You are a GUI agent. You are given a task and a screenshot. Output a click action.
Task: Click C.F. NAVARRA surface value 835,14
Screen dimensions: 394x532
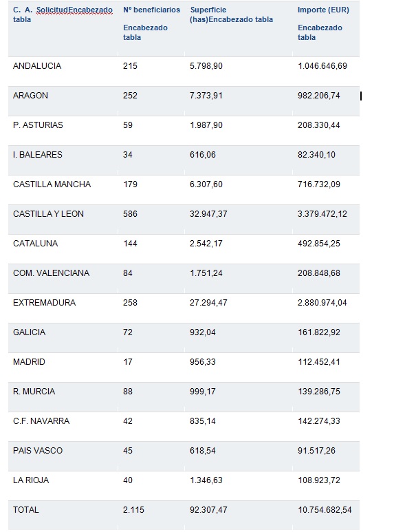point(202,421)
